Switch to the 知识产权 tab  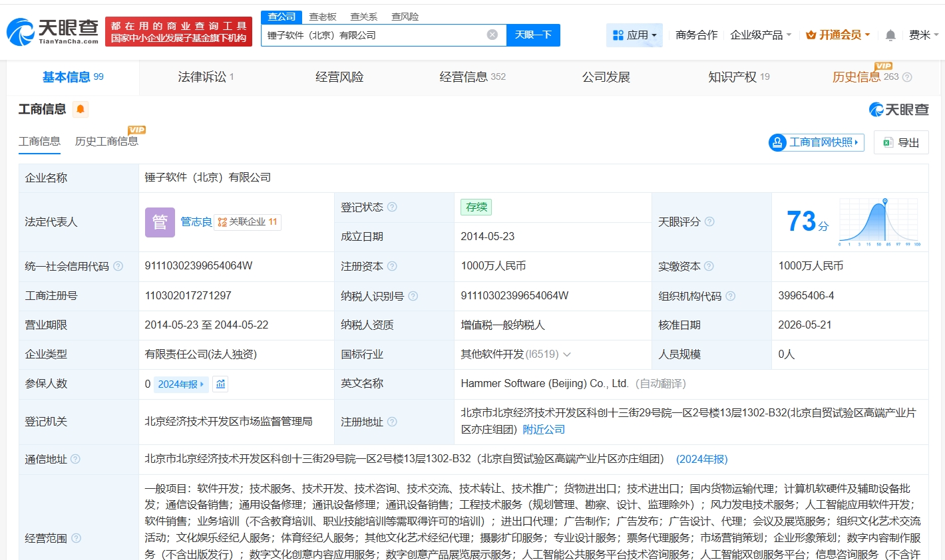[x=739, y=77]
